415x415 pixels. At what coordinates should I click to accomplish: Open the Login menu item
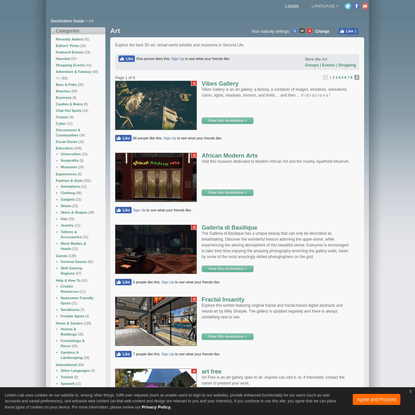[292, 6]
